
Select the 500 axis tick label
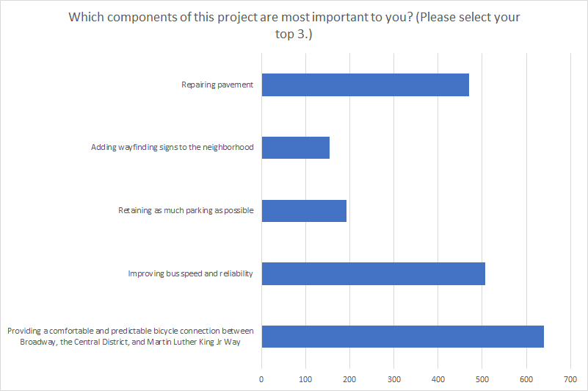(x=482, y=379)
